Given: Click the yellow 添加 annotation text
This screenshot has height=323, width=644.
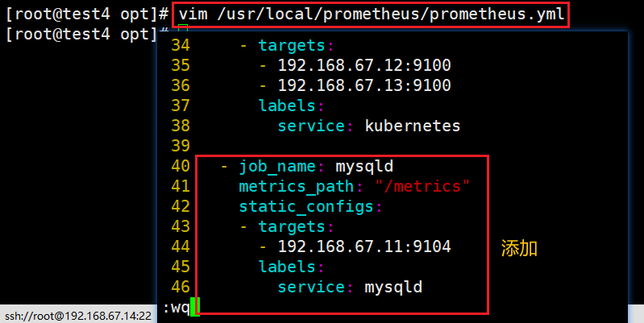Looking at the screenshot, I should (x=519, y=248).
